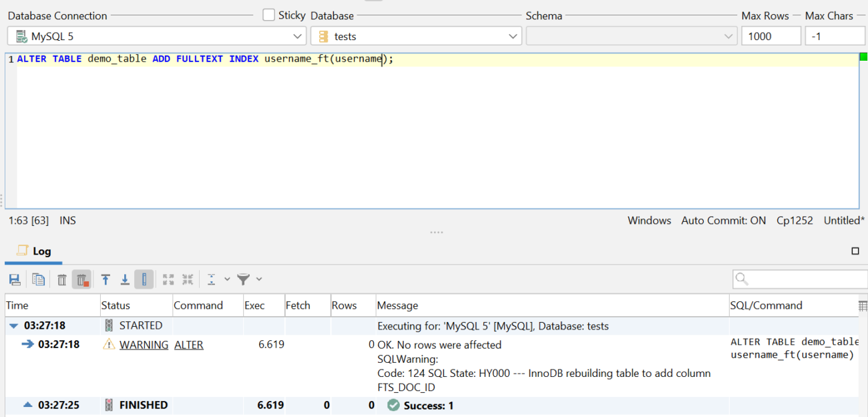Open the MySQL 5 connection dropdown
Viewport: 868px width, 417px height.
(298, 36)
